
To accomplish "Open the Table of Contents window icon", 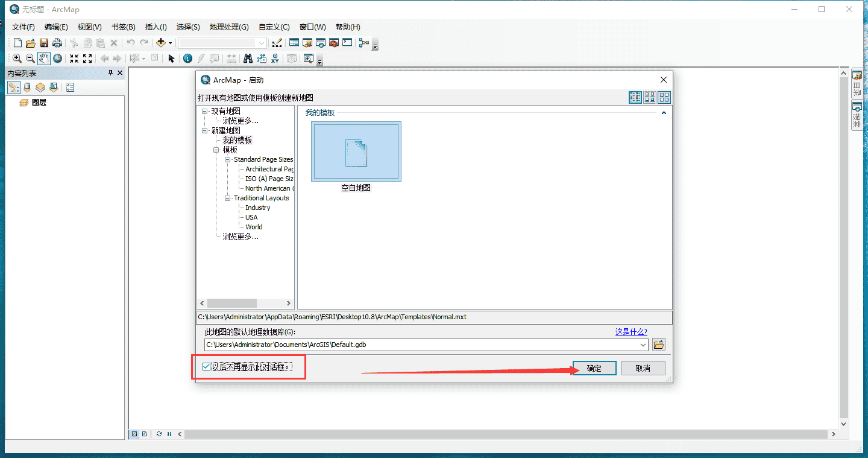I will [x=294, y=43].
